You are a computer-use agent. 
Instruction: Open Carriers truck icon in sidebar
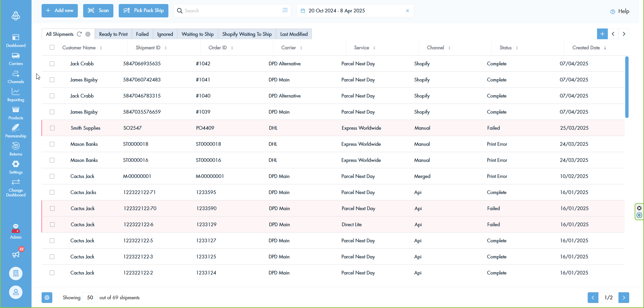tap(16, 56)
